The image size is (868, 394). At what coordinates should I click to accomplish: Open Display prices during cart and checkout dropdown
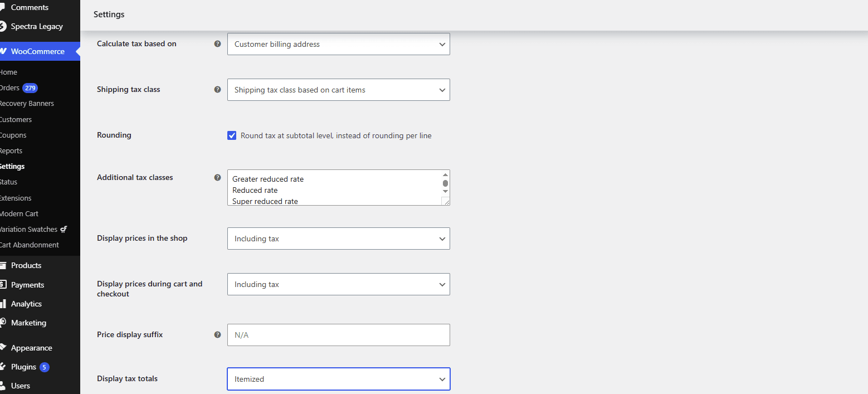[338, 284]
